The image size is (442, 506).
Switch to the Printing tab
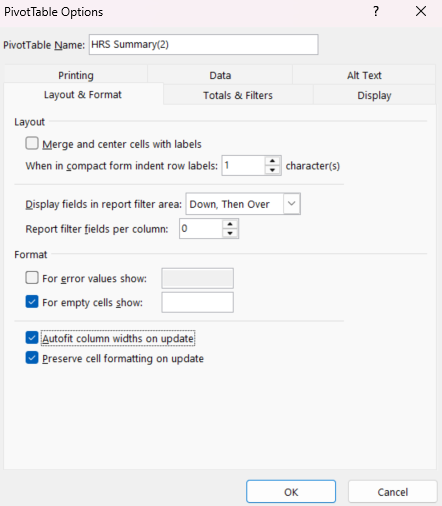pos(76,75)
